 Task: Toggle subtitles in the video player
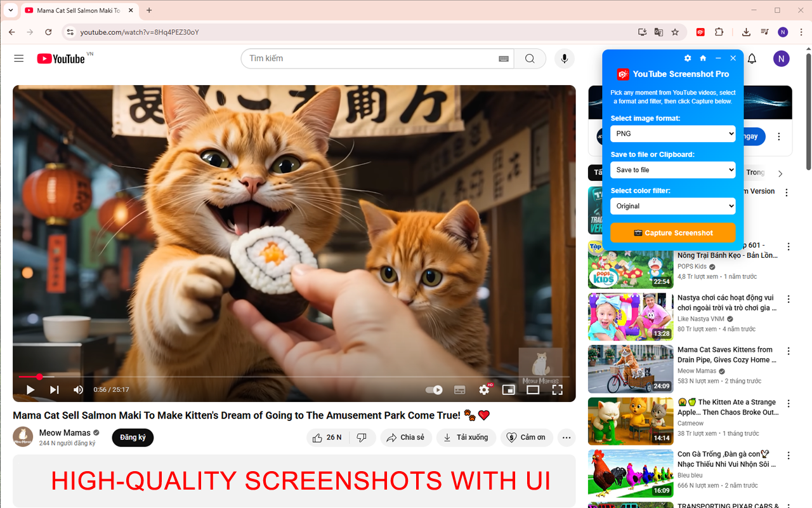click(460, 389)
